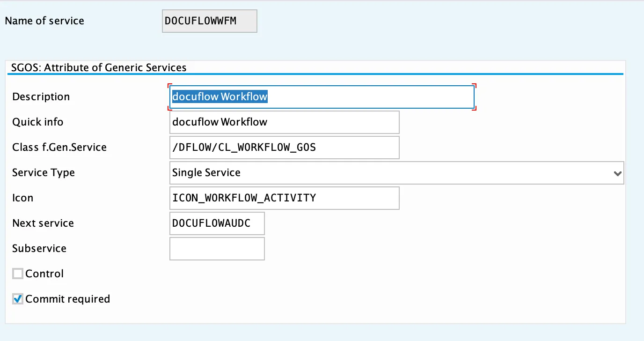Screen dimensions: 644x341
Task: Click the 'Quick info' label
Action: 38,122
